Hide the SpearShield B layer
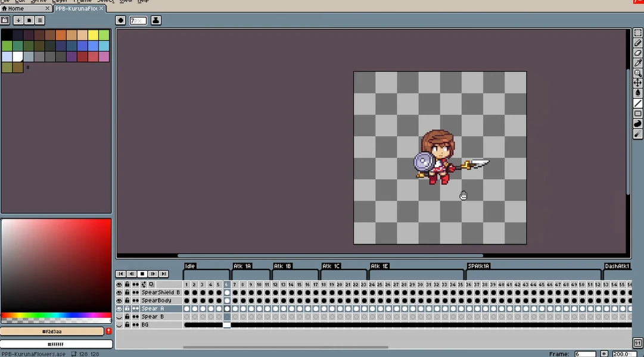 119,293
